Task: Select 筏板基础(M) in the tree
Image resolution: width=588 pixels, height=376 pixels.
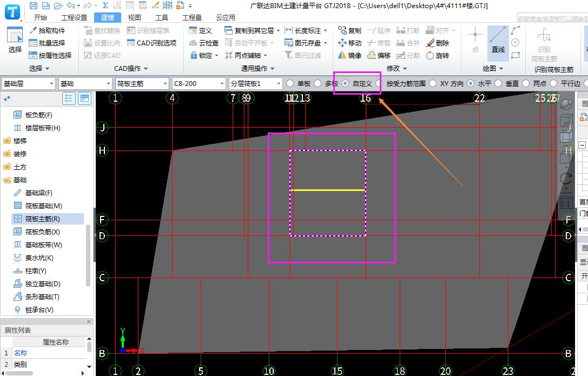Action: click(43, 206)
